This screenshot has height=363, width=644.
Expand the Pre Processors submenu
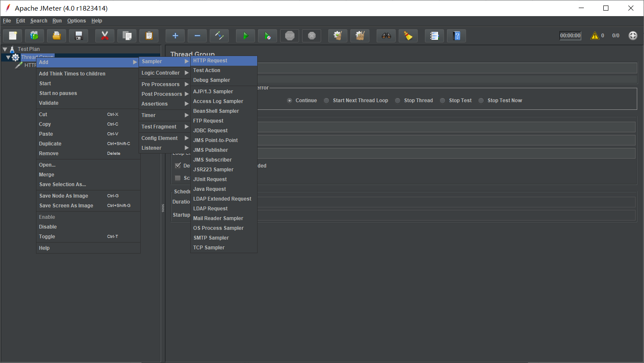[x=164, y=84]
